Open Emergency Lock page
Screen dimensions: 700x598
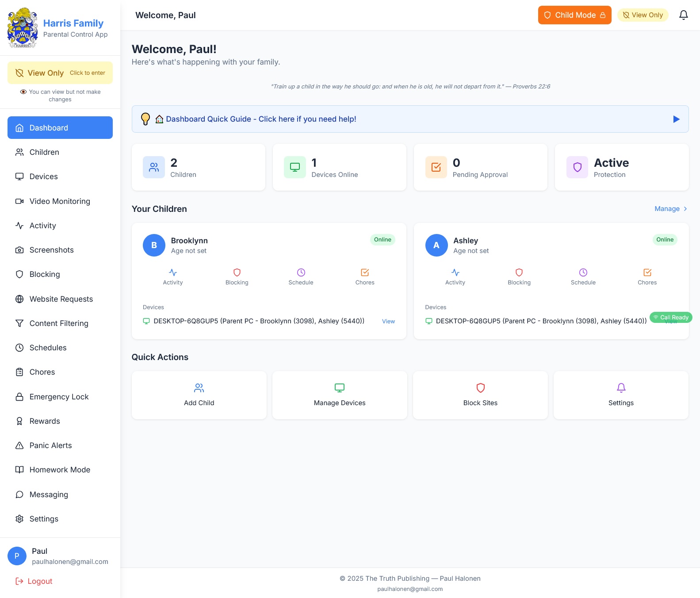pyautogui.click(x=60, y=397)
